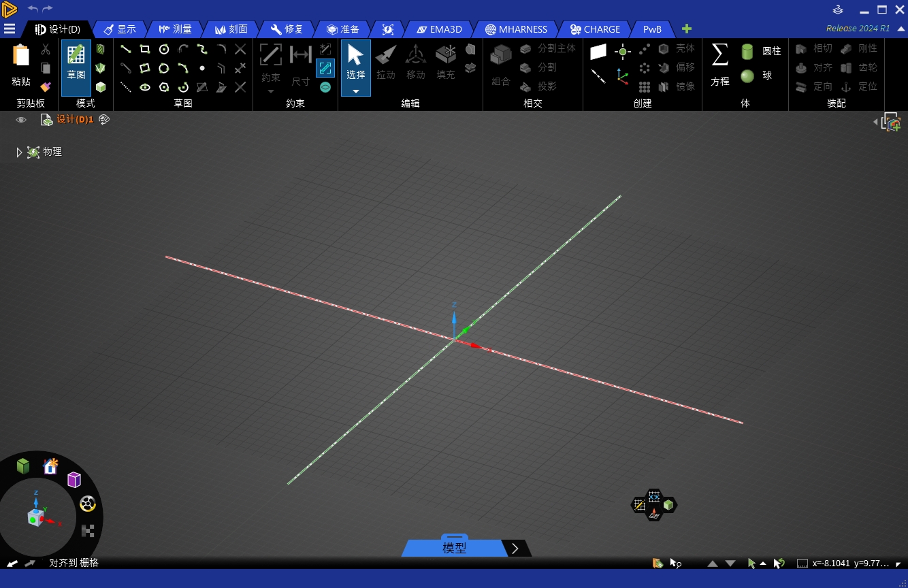The width and height of the screenshot is (908, 588).
Task: Pick the Circle sketch tool
Action: (164, 49)
